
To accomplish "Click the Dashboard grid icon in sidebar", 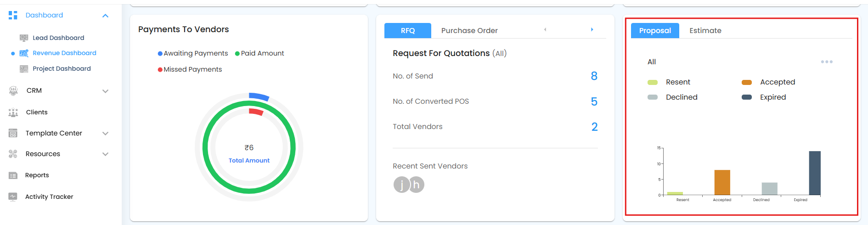I will pyautogui.click(x=13, y=15).
